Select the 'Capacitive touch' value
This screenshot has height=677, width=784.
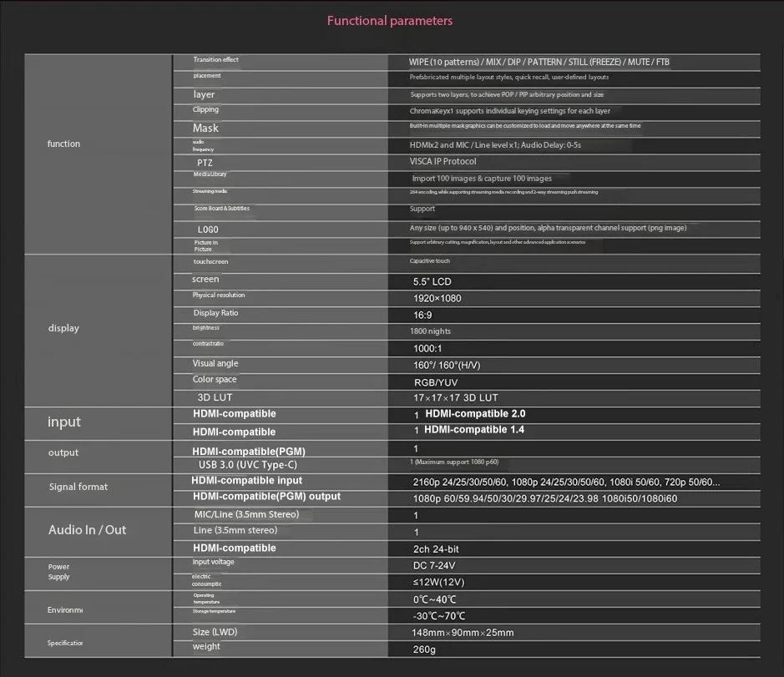coord(429,261)
